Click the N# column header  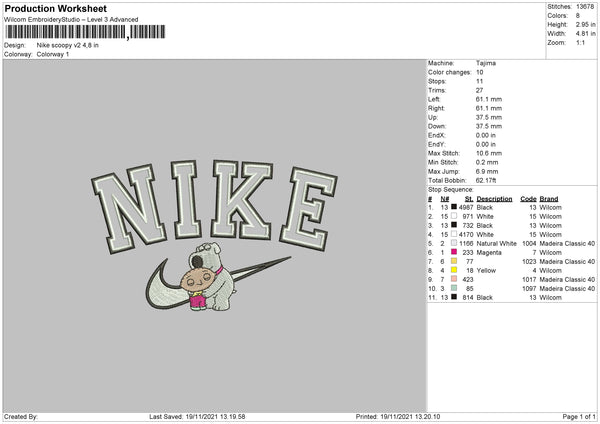coord(445,199)
